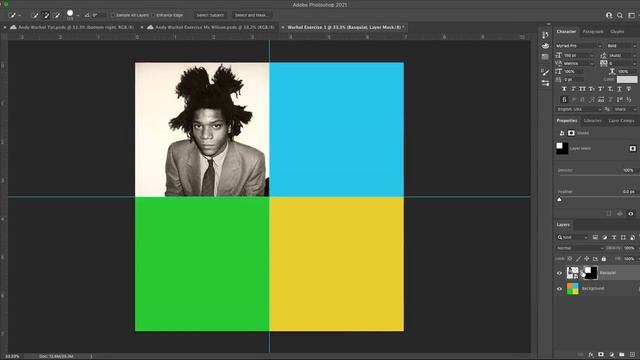
Task: Switch to the Properties tab
Action: point(567,121)
